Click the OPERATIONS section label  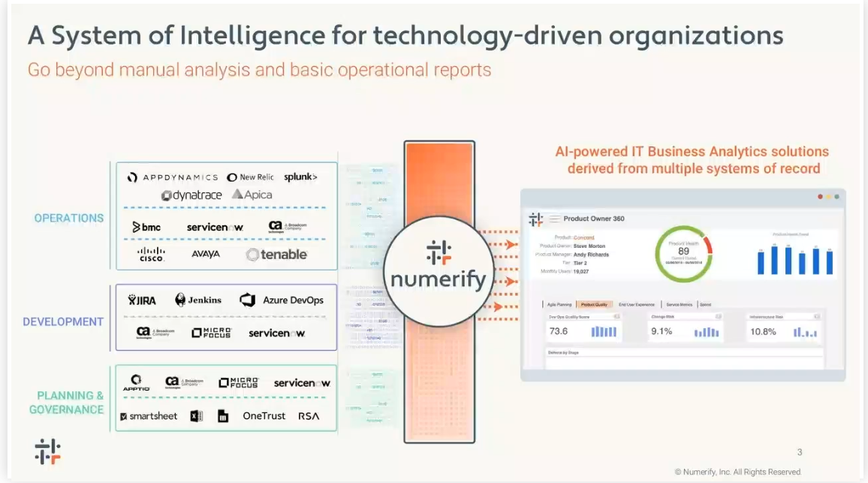click(69, 219)
